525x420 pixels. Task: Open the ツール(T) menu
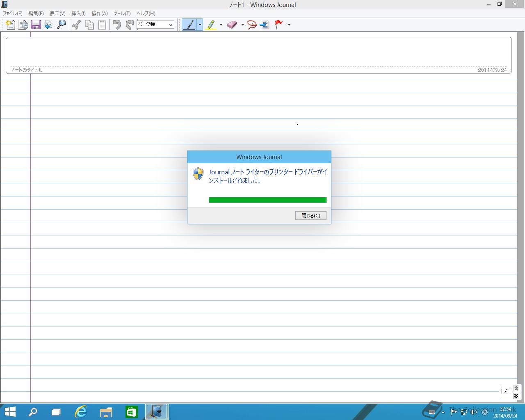coord(122,13)
